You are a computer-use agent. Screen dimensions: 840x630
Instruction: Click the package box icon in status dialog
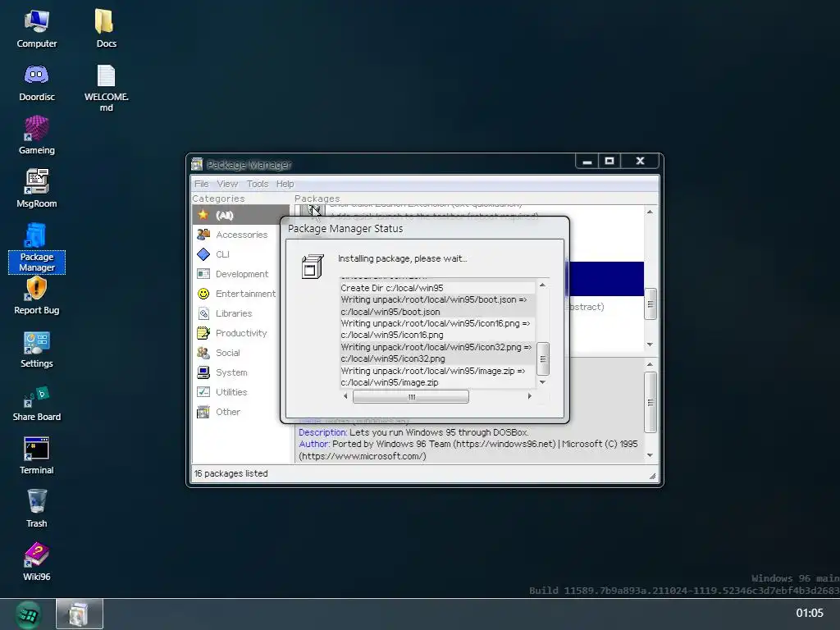click(x=313, y=267)
